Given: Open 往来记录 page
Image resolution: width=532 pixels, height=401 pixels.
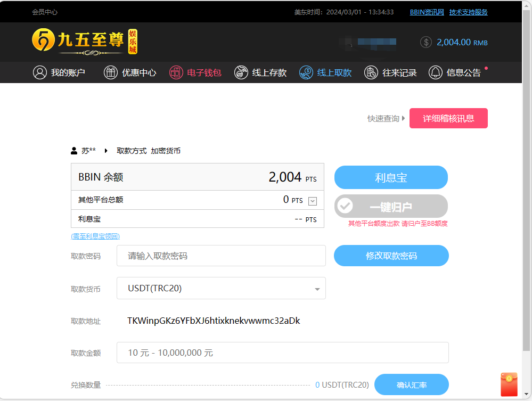Looking at the screenshot, I should pos(390,72).
